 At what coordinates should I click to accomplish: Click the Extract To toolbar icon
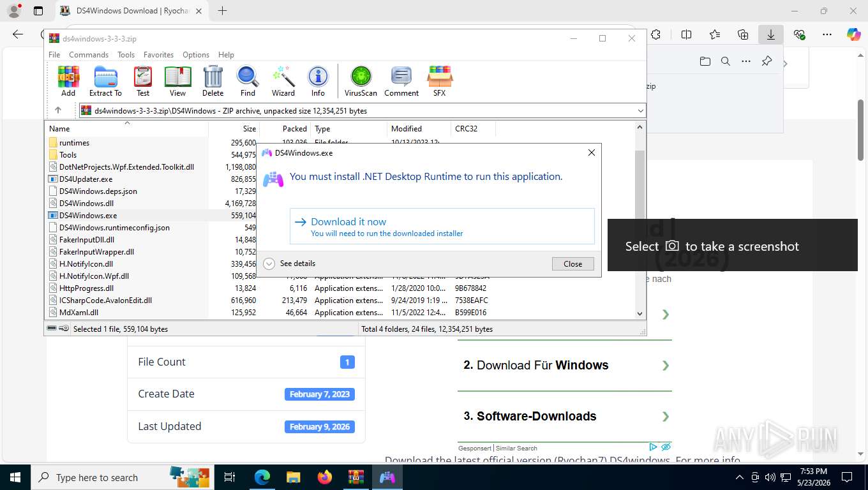105,81
